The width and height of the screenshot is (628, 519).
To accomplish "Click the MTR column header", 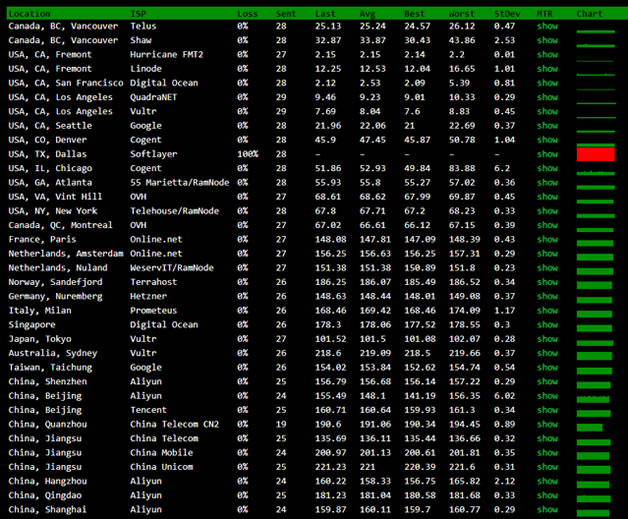I will click(x=544, y=14).
